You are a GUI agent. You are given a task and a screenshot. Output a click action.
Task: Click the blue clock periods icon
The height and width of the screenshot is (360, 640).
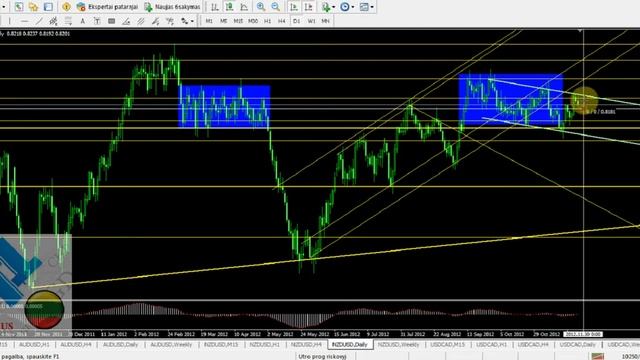[345, 7]
